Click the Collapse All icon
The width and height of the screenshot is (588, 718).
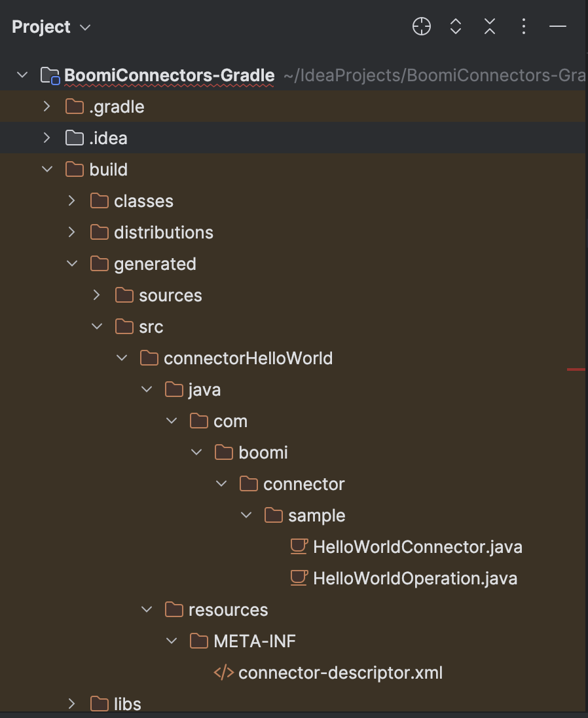click(x=489, y=26)
